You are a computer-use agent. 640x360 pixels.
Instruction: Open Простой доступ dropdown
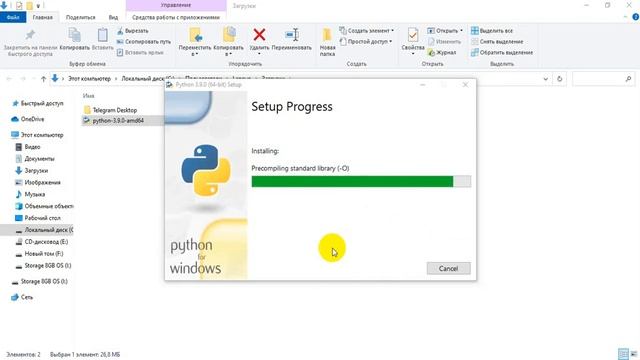click(x=366, y=42)
